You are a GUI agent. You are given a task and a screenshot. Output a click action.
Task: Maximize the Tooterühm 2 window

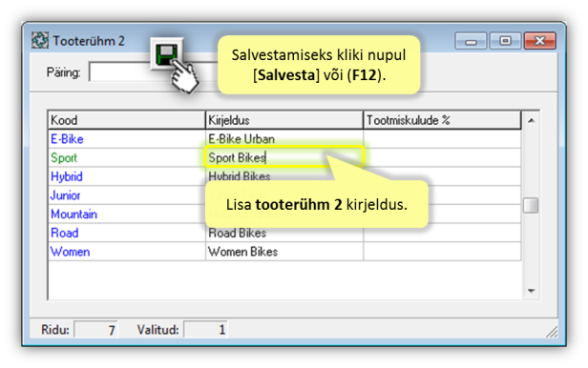click(505, 41)
